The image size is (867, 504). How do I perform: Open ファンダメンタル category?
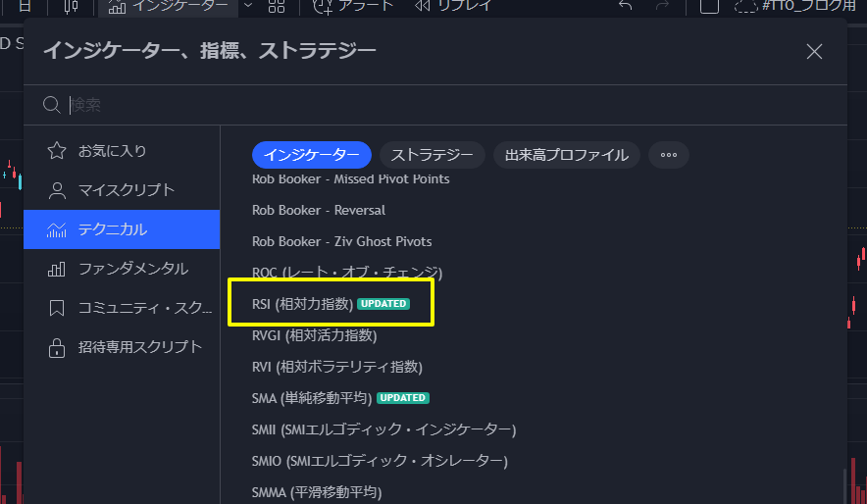coord(122,269)
